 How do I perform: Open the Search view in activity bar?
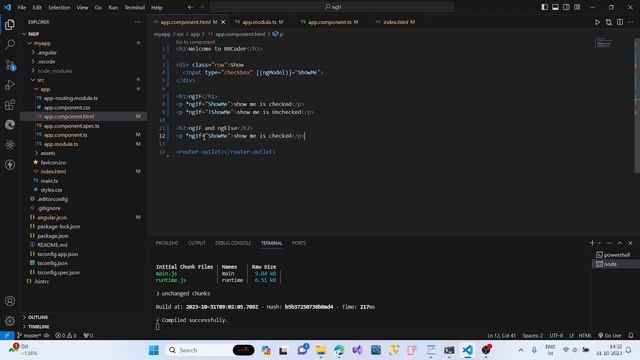[x=10, y=44]
